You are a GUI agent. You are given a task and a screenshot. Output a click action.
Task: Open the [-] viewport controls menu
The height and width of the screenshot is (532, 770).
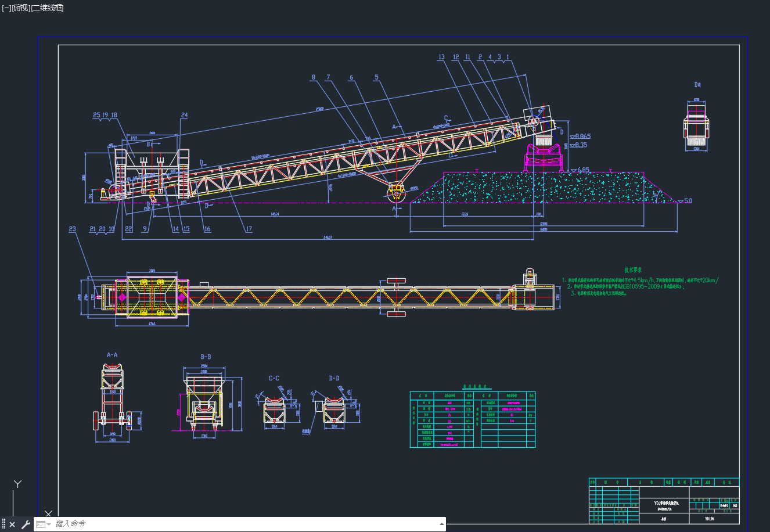6,8
